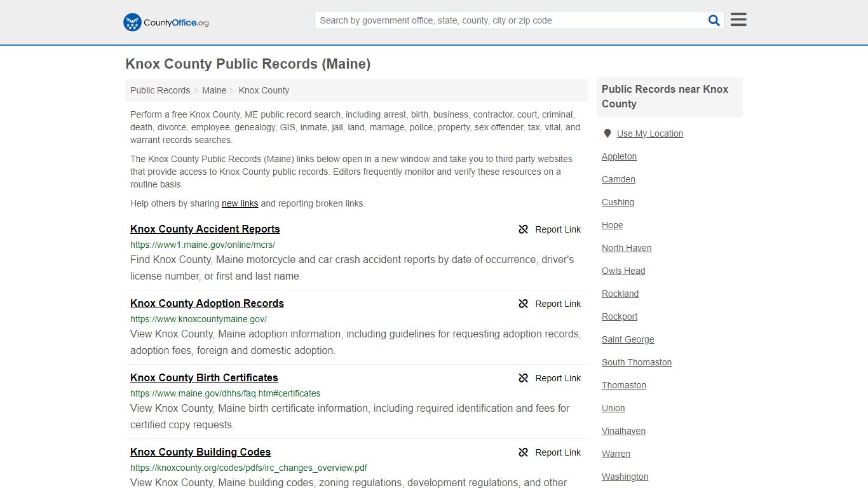868x488 pixels.
Task: Go to Maine breadcrumb link
Action: pos(214,90)
